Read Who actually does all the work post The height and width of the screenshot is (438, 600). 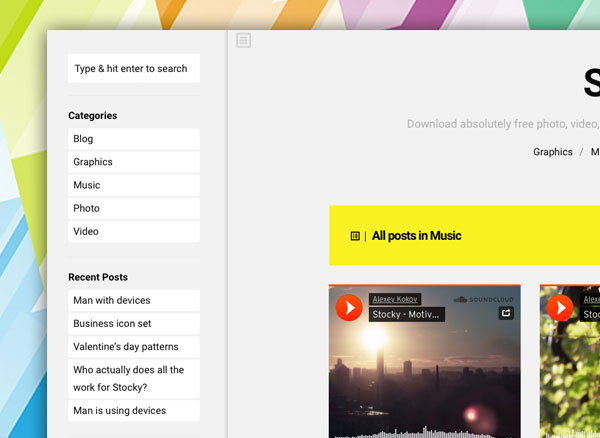[134, 379]
